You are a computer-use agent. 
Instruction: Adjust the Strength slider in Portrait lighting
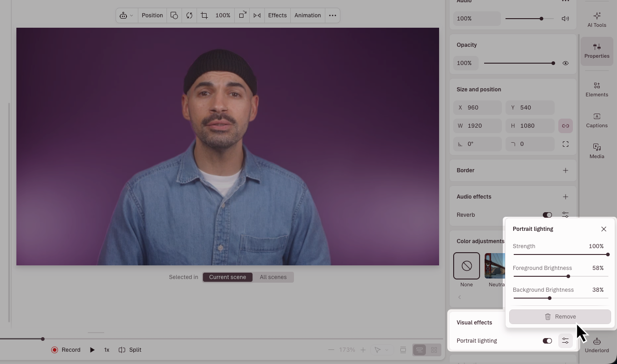pyautogui.click(x=561, y=254)
